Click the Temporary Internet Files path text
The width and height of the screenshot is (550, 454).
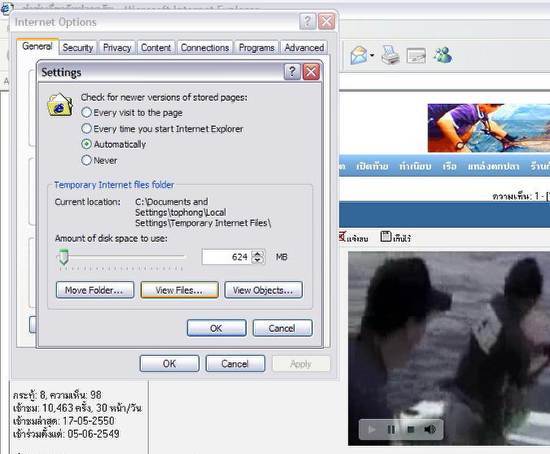pos(203,213)
